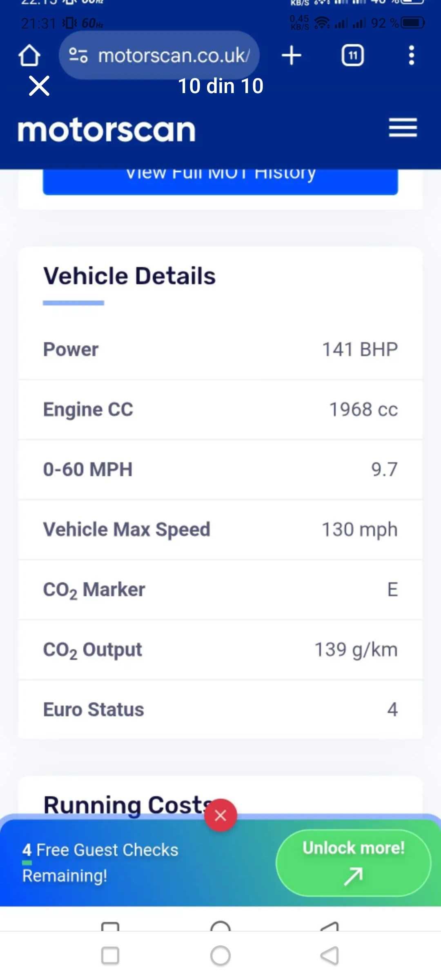Tap the View Full MOT History button
This screenshot has height=980, width=441.
[x=220, y=180]
